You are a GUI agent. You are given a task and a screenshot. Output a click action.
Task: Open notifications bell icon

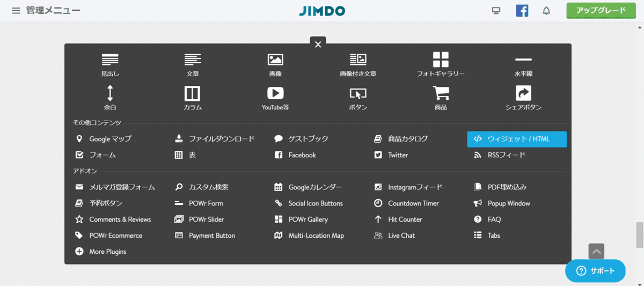pos(546,11)
